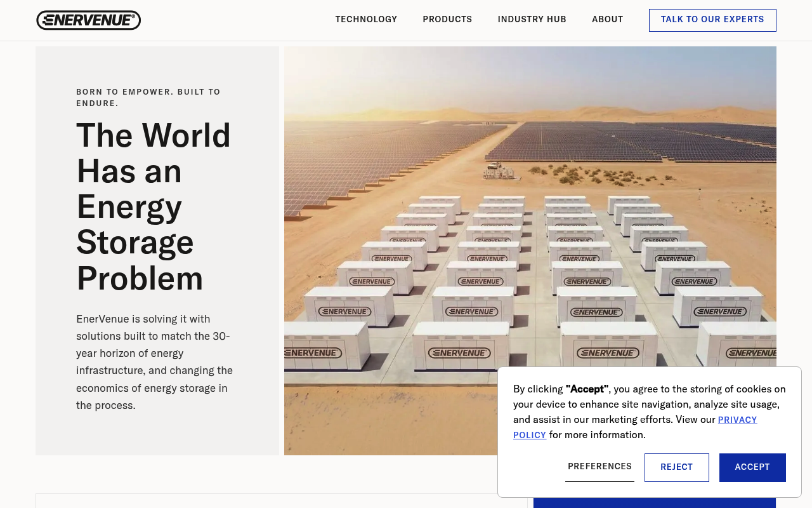This screenshot has height=508, width=812.
Task: Reject cookies in the consent banner
Action: coord(676,467)
